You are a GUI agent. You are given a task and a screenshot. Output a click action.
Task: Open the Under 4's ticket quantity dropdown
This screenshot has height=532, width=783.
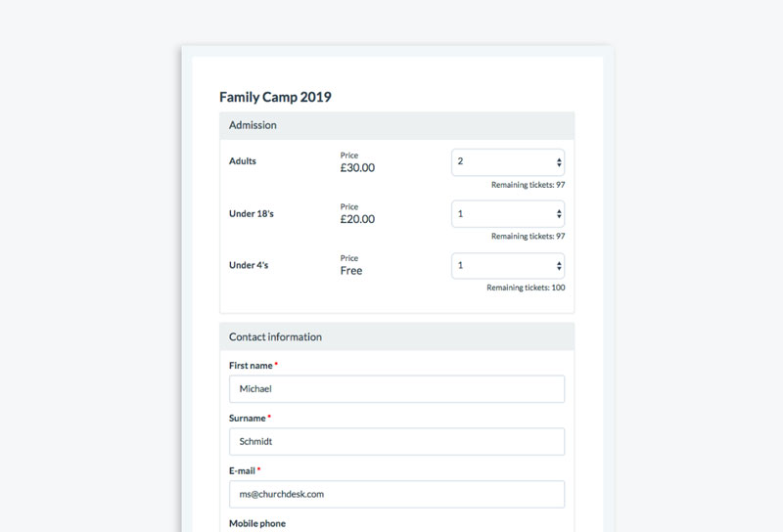(507, 266)
